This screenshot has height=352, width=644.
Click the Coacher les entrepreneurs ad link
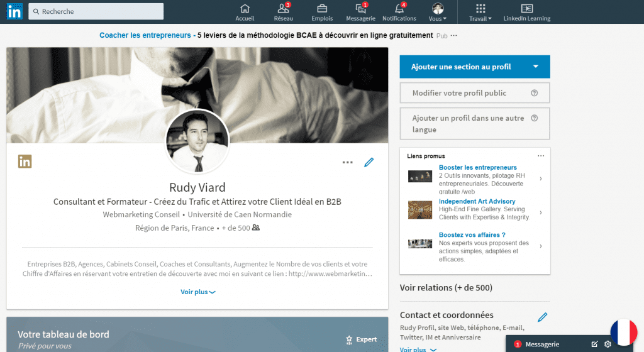145,35
